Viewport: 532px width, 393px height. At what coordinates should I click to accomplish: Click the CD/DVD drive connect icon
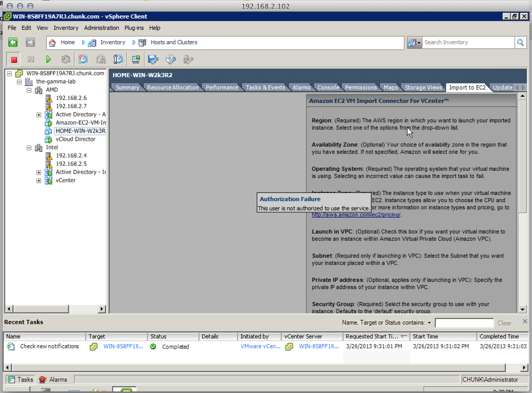coord(171,59)
